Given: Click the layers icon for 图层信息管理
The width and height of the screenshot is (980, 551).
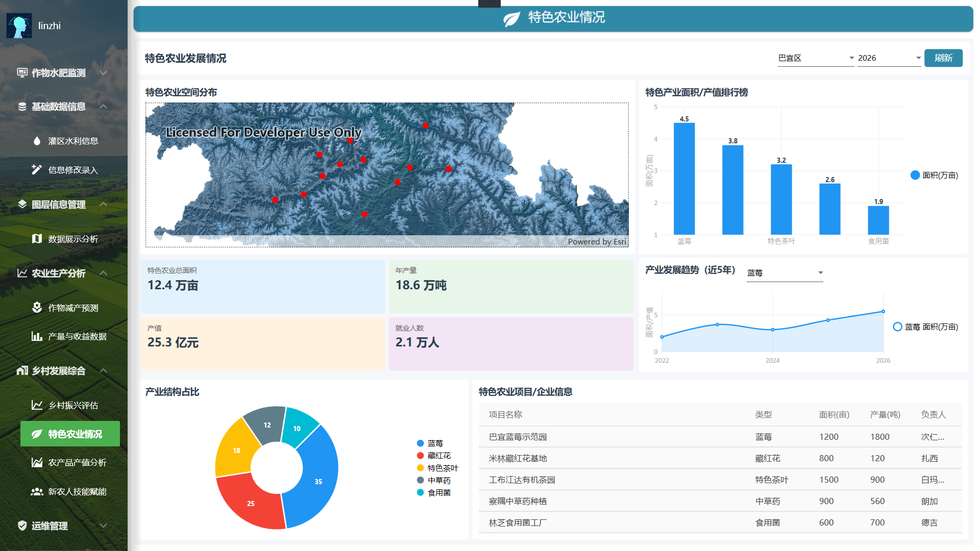Looking at the screenshot, I should point(22,204).
